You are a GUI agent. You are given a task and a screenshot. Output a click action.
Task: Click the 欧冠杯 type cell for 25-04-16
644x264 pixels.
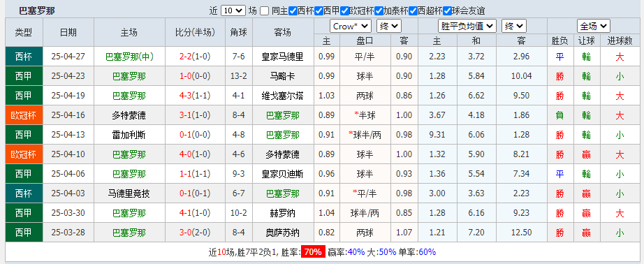24,115
